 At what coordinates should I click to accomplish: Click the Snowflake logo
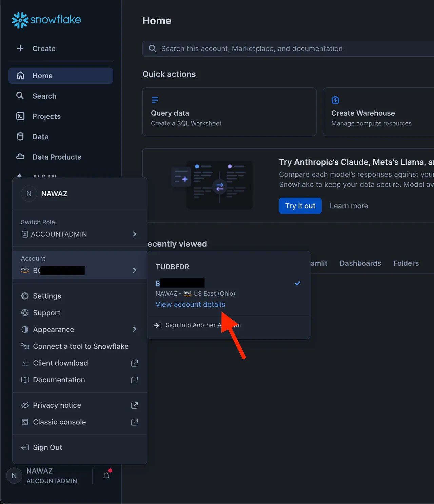(x=47, y=20)
